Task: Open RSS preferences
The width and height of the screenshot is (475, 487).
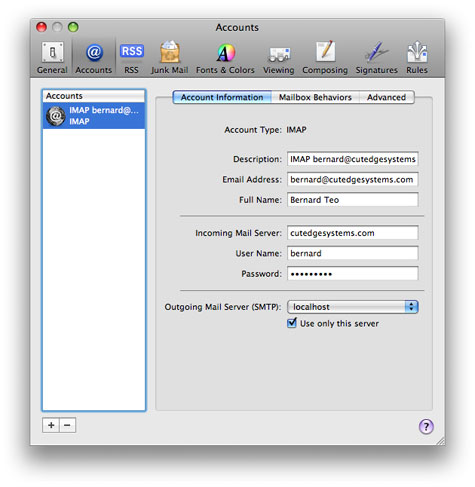Action: (131, 57)
